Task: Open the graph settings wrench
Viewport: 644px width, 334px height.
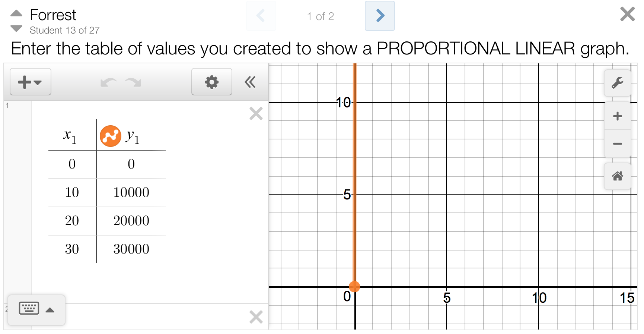Action: (617, 83)
